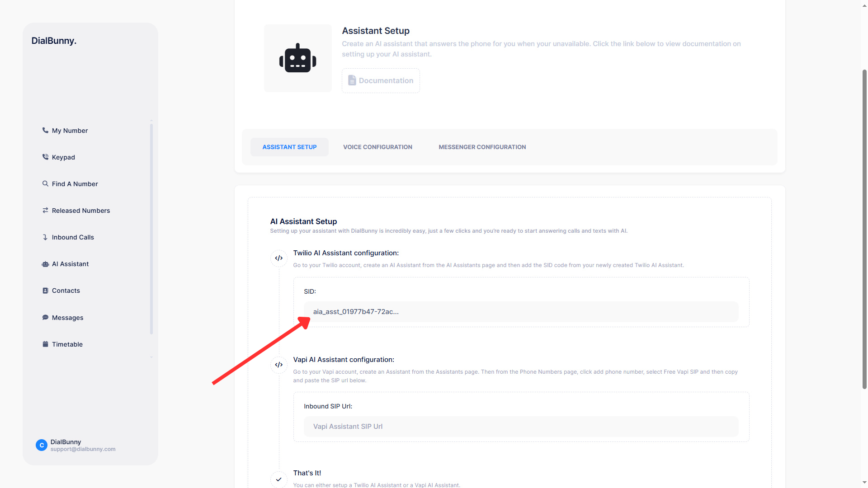Open Messages

[67, 317]
